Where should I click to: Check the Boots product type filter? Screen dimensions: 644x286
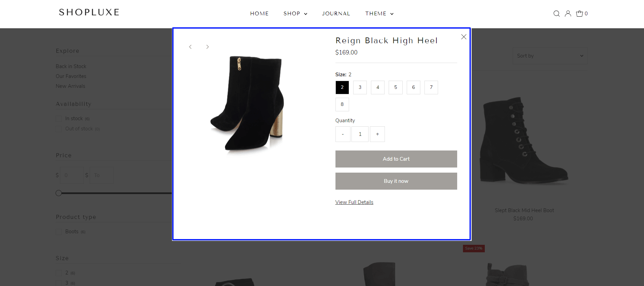point(59,232)
